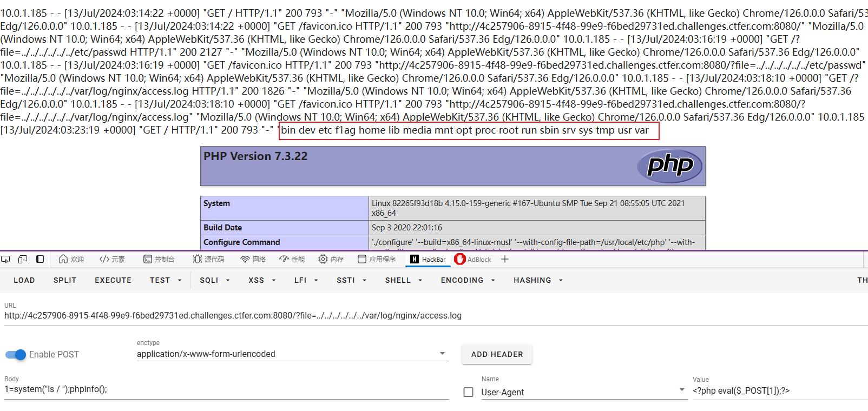Image resolution: width=868 pixels, height=411 pixels.
Task: Open the 网络 (Network) DevTools tab
Action: tap(253, 260)
